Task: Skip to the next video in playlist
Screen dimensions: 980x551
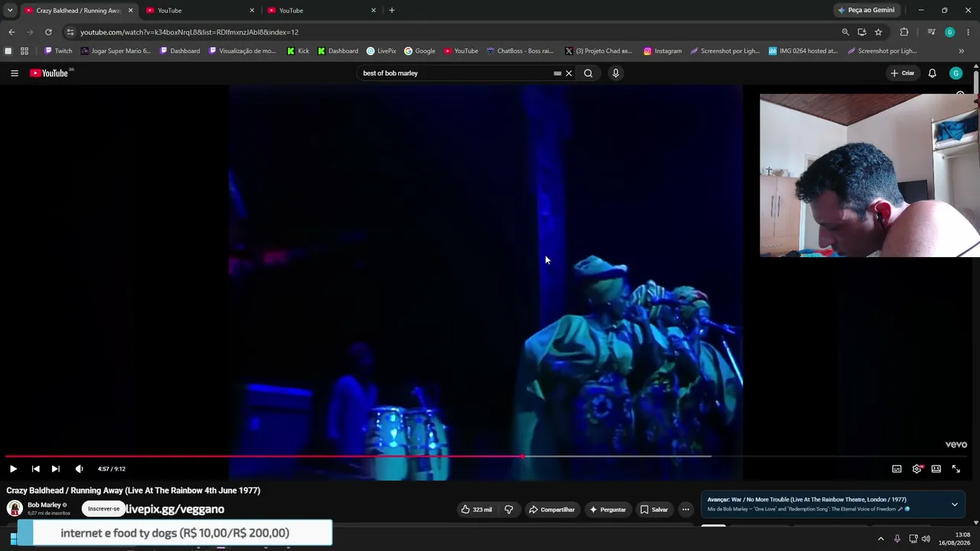Action: tap(55, 469)
